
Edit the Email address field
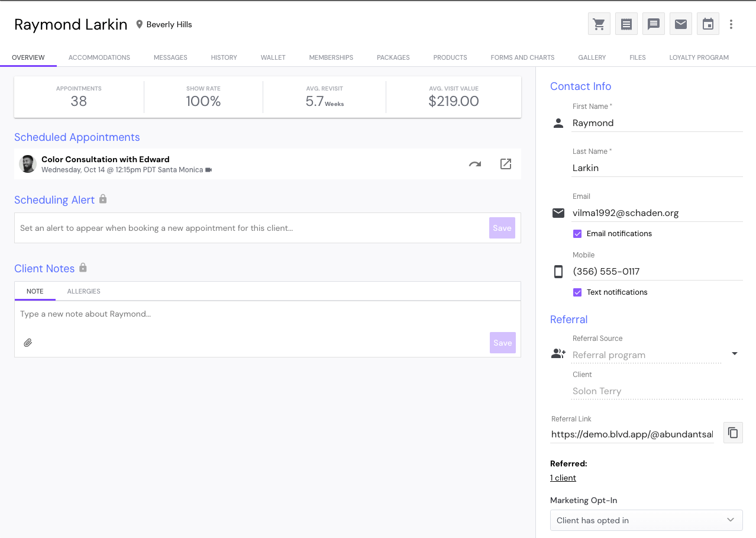pyautogui.click(x=657, y=213)
